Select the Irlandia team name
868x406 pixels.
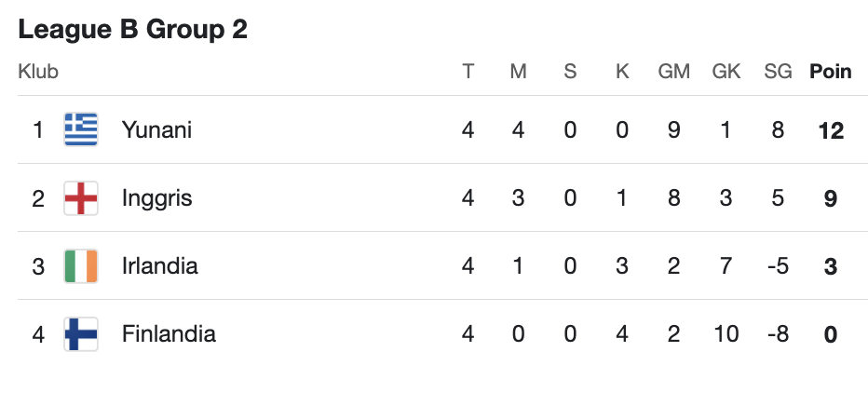click(159, 266)
